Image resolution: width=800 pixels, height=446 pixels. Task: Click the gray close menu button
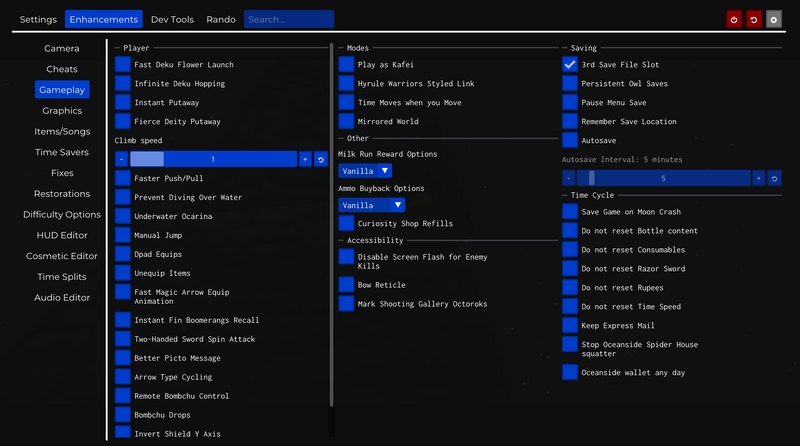pyautogui.click(x=773, y=19)
